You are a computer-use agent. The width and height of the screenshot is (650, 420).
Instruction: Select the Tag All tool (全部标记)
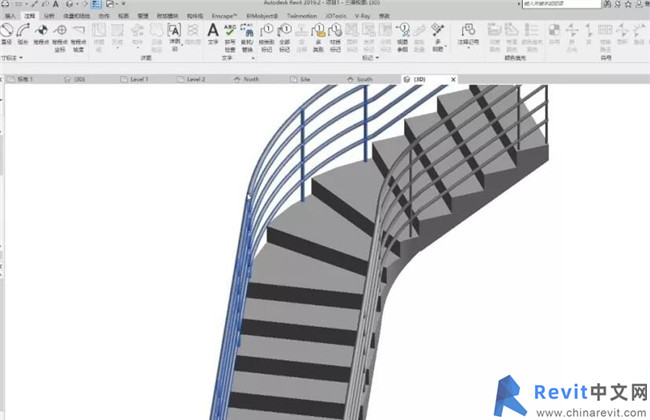(284, 38)
